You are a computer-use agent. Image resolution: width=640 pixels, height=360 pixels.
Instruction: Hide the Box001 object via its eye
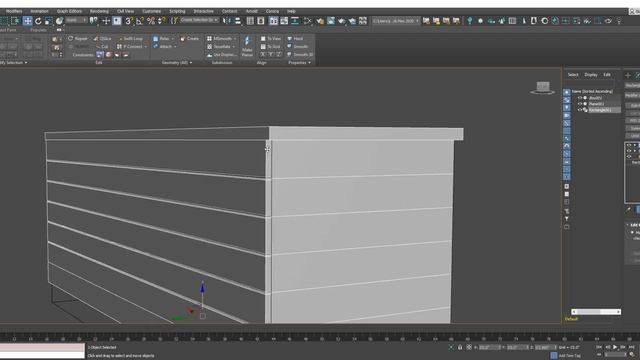pos(580,98)
